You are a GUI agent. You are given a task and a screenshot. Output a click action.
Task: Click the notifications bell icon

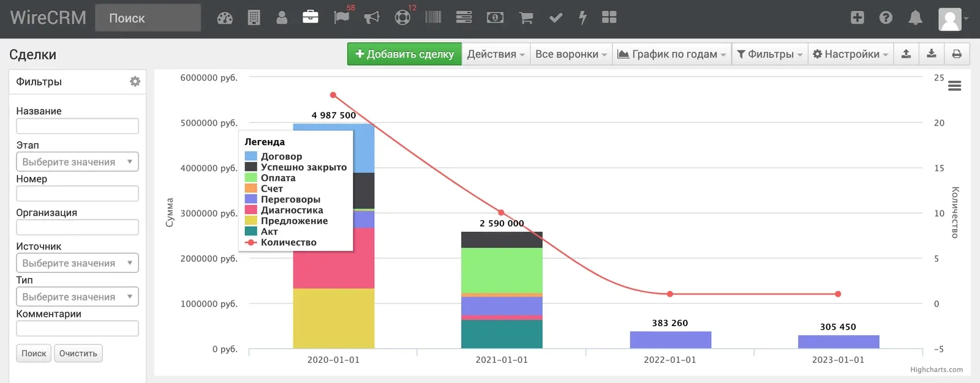pos(915,18)
